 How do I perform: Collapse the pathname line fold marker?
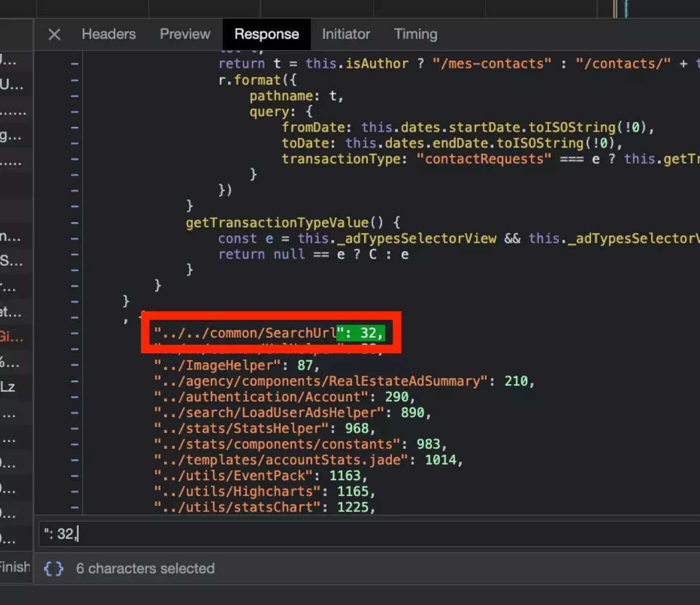[x=74, y=95]
